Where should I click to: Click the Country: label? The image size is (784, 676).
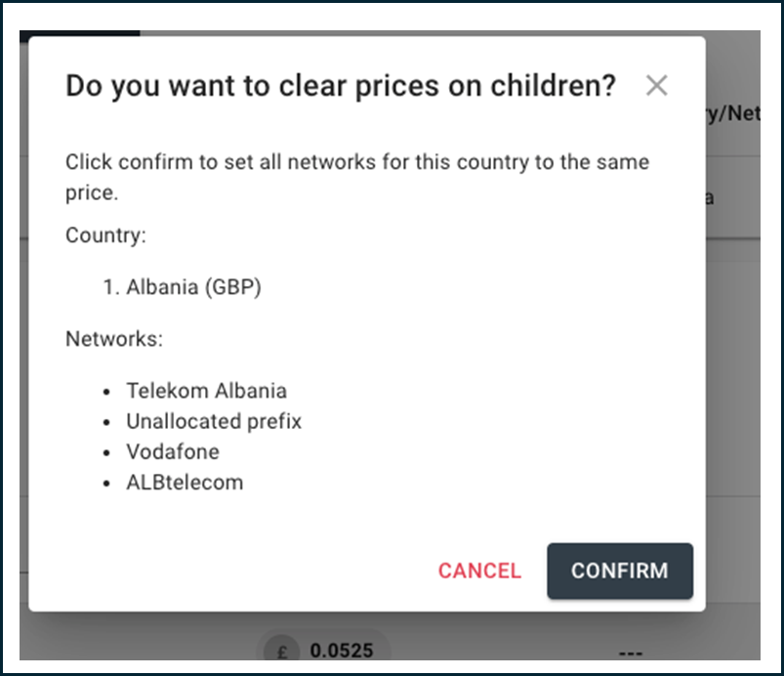[105, 235]
